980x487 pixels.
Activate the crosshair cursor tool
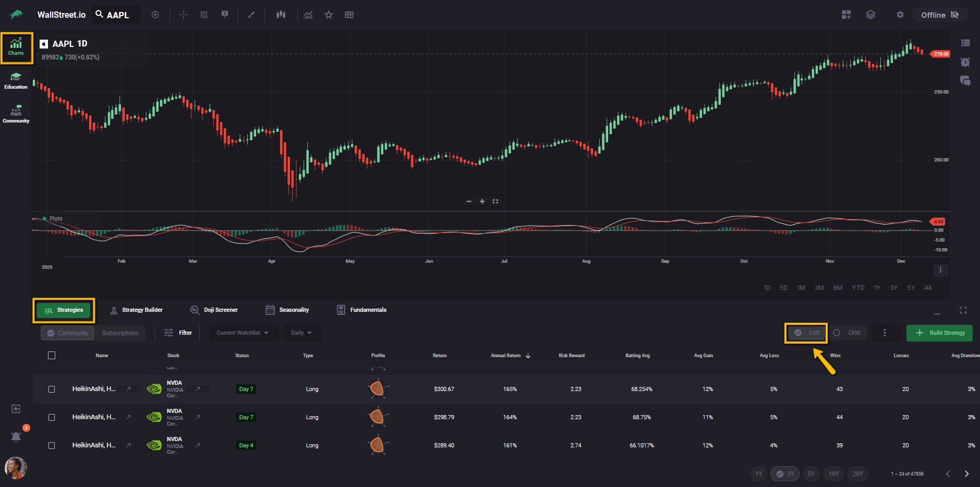point(184,15)
